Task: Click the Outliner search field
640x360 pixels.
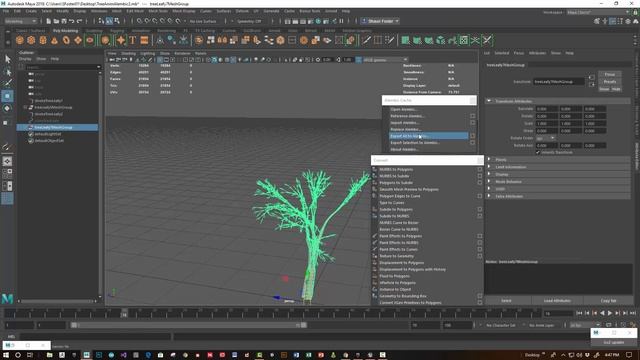Action: (x=63, y=67)
